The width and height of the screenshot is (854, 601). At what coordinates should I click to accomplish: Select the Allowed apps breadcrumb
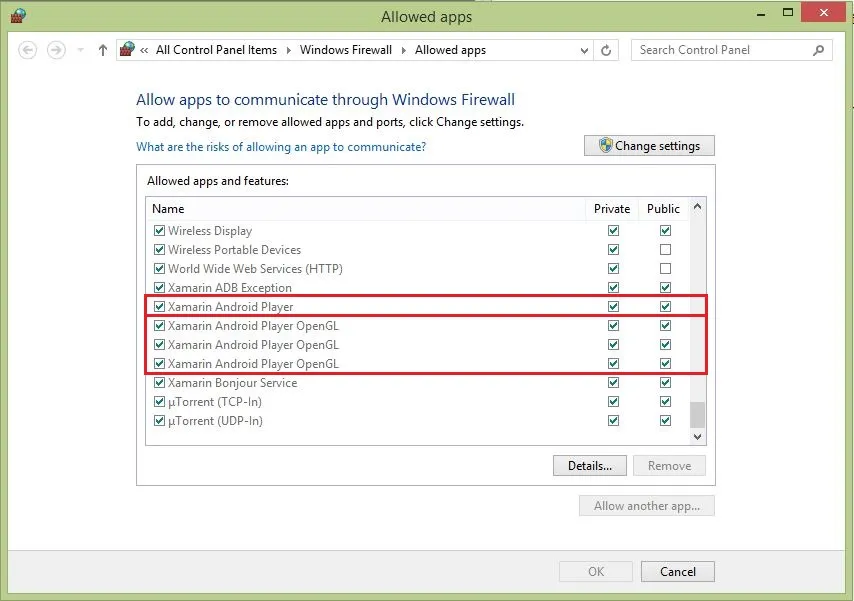[x=450, y=50]
